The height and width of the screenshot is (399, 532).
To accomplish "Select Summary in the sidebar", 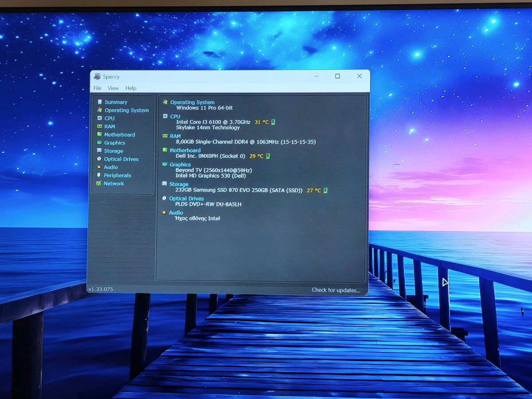I will [x=116, y=102].
